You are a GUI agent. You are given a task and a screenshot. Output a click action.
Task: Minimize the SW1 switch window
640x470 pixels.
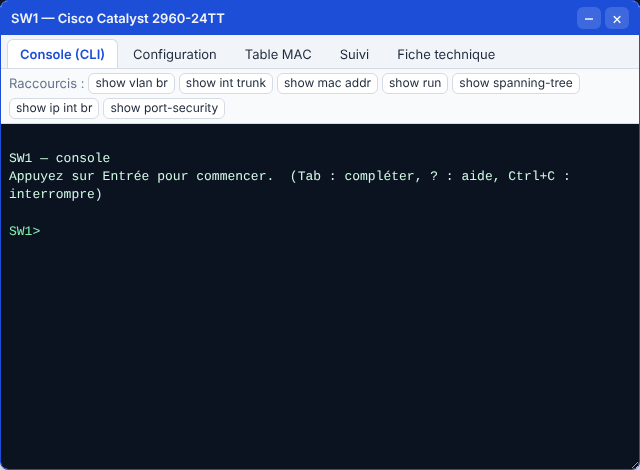pyautogui.click(x=589, y=19)
